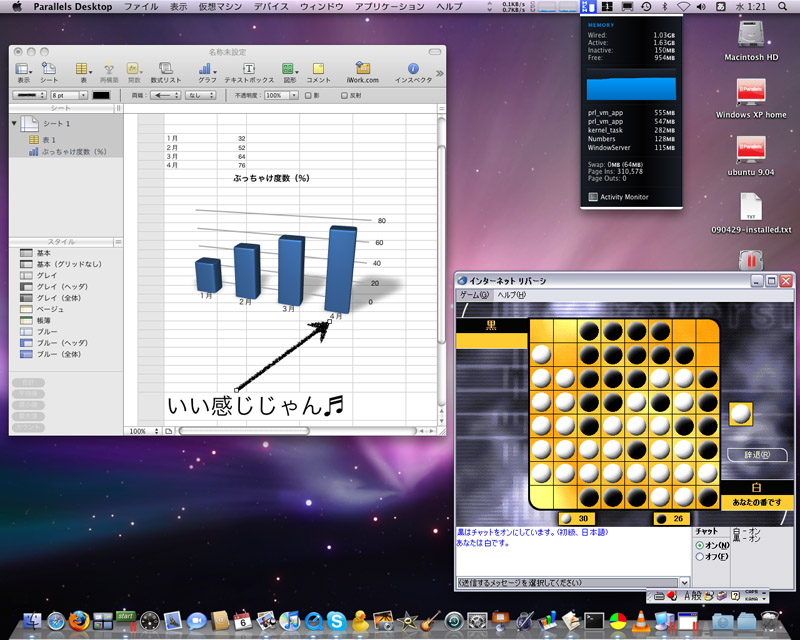Open the stroke color well in the format bar
800x640 pixels.
tap(100, 95)
